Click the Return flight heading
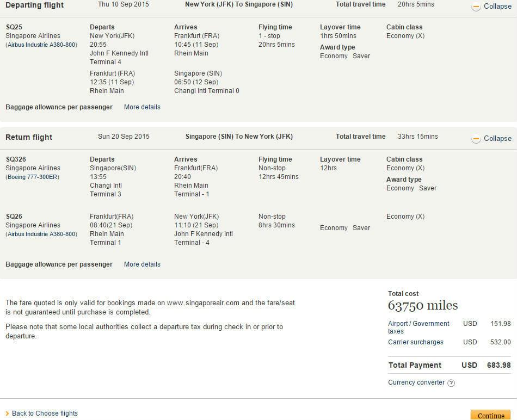This screenshot has height=420, width=517. [x=29, y=138]
